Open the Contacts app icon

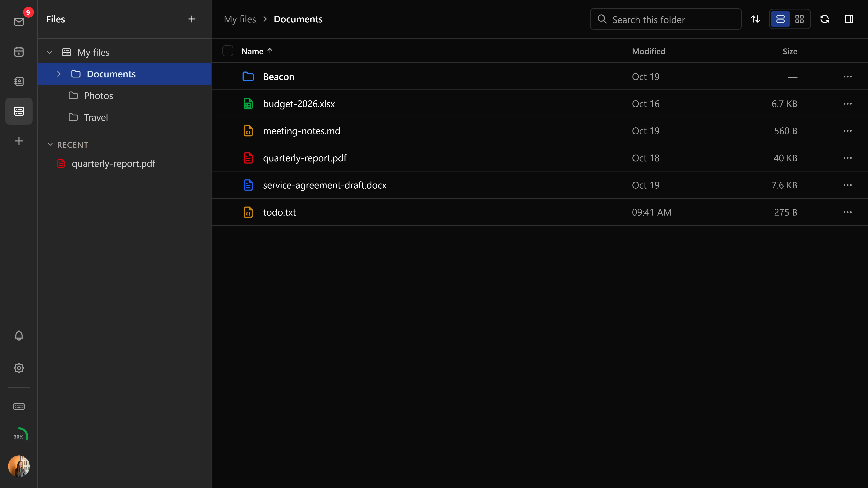19,81
